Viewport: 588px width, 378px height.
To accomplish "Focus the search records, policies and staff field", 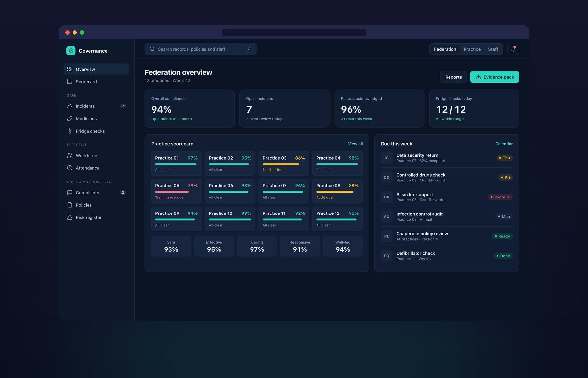I will click(201, 49).
